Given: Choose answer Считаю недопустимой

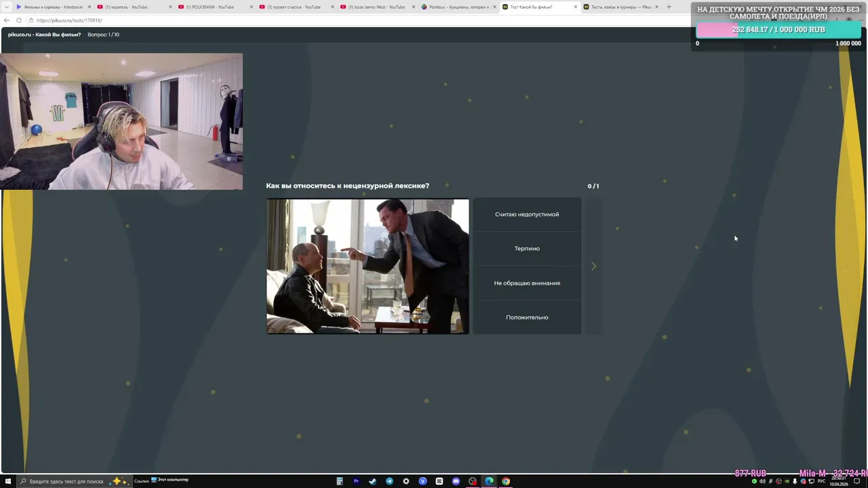Looking at the screenshot, I should [527, 214].
